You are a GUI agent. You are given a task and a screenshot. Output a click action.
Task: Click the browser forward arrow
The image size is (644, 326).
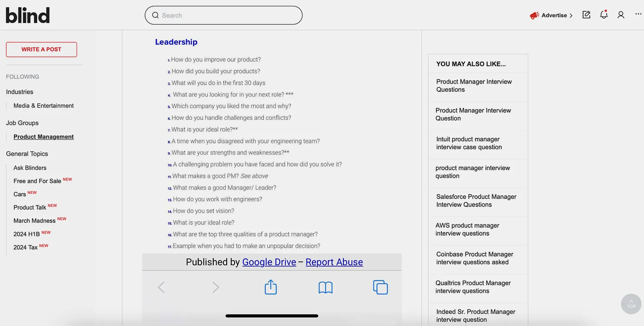[x=215, y=287]
